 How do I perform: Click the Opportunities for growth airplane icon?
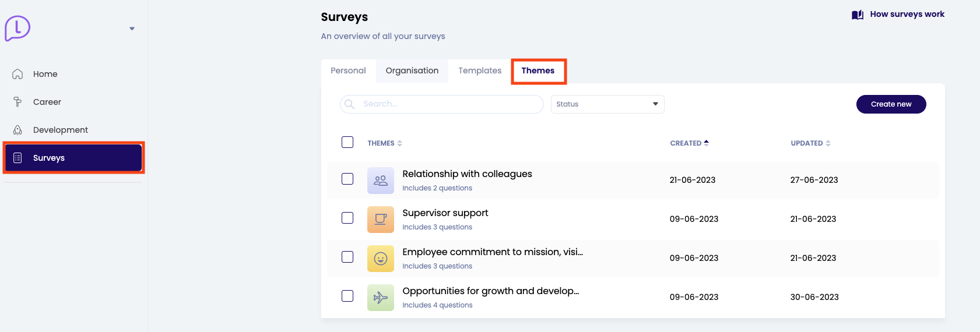pos(381,298)
